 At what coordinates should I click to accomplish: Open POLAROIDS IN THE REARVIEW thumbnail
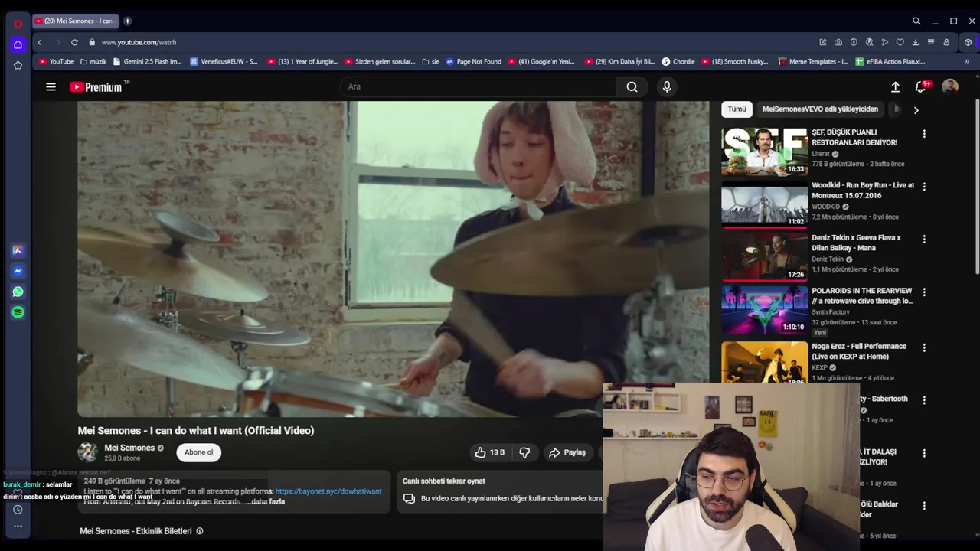(764, 310)
